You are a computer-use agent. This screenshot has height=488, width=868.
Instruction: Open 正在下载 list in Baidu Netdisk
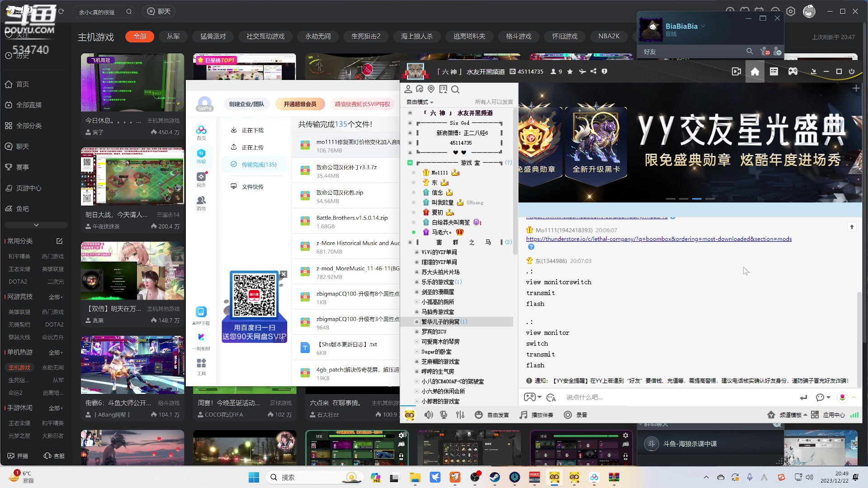pos(247,130)
